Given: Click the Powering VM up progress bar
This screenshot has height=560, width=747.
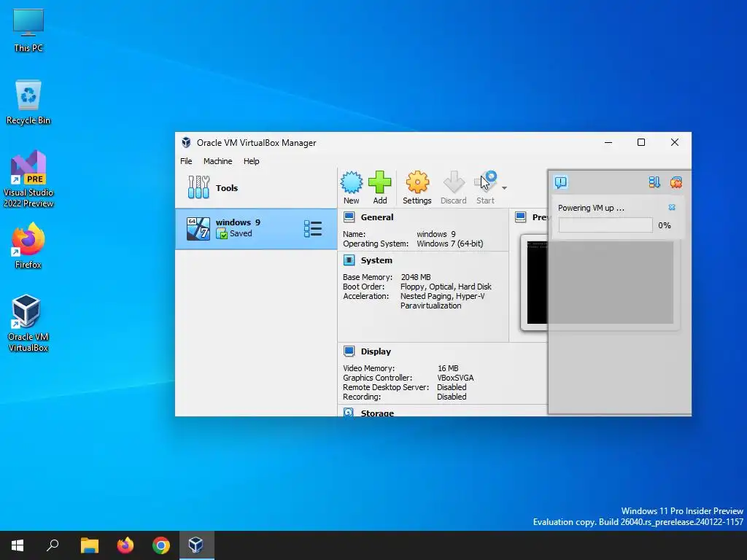Looking at the screenshot, I should coord(605,225).
